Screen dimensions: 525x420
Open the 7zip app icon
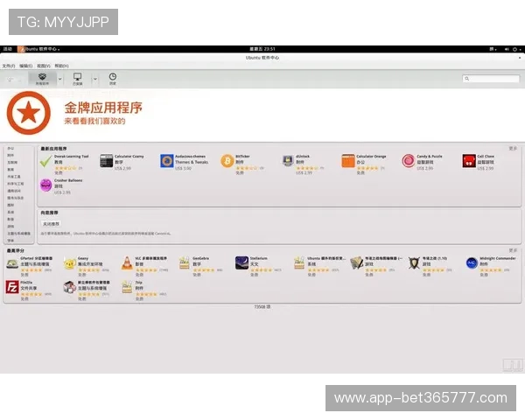pos(127,287)
